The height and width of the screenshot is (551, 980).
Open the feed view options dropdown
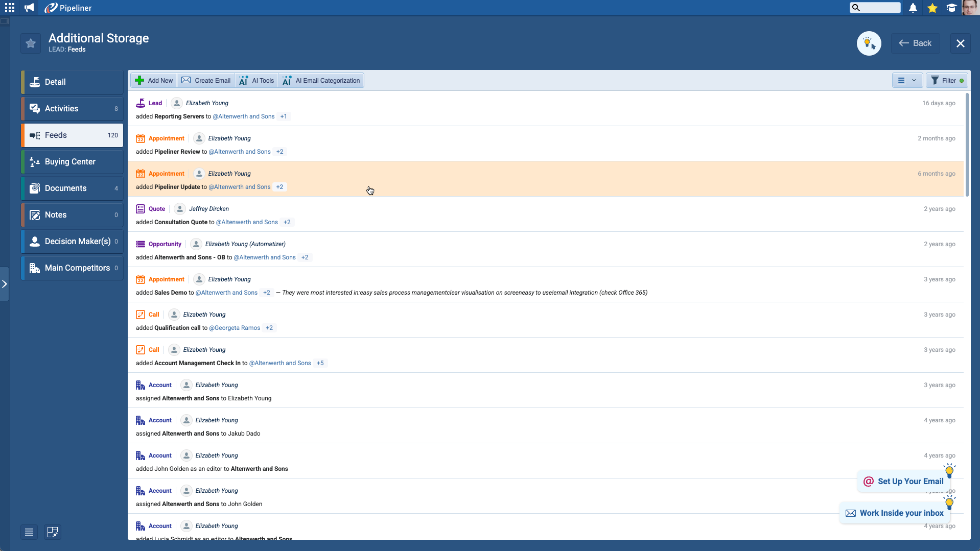point(907,80)
